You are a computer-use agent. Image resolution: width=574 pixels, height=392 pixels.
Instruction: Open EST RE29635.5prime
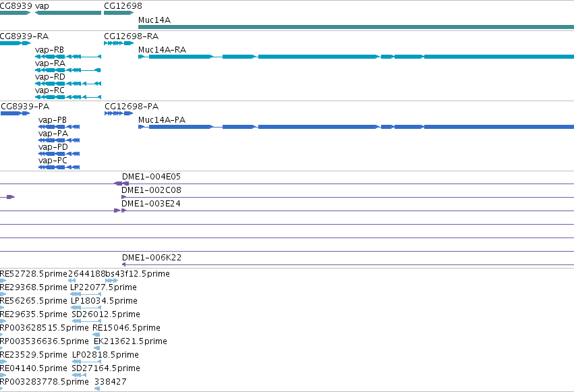[34, 314]
